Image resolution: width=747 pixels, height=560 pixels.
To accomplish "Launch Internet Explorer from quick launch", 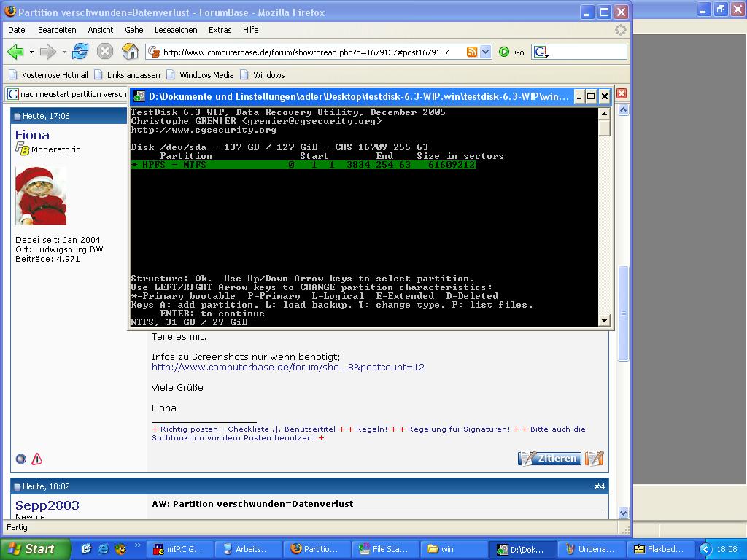I will [x=103, y=549].
